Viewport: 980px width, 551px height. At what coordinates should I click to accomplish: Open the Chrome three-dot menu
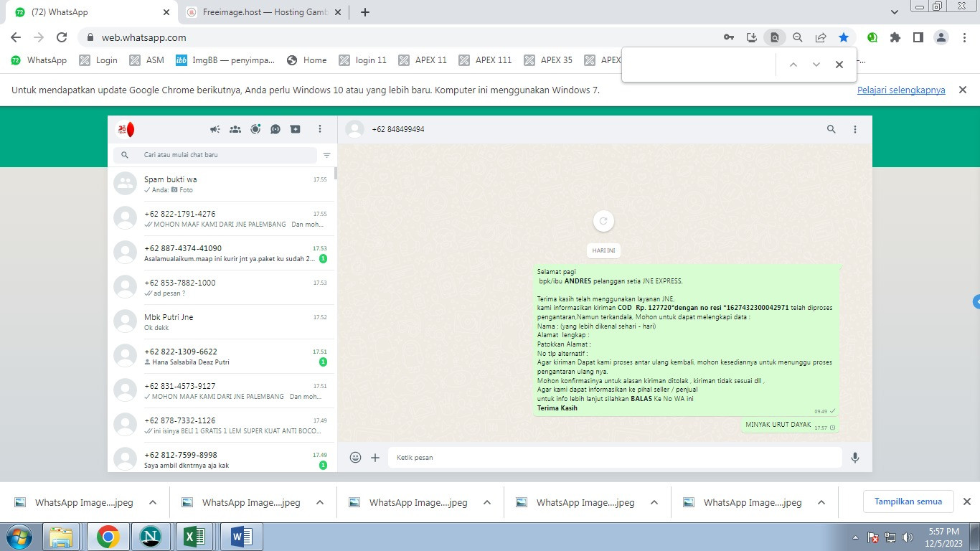click(x=964, y=37)
